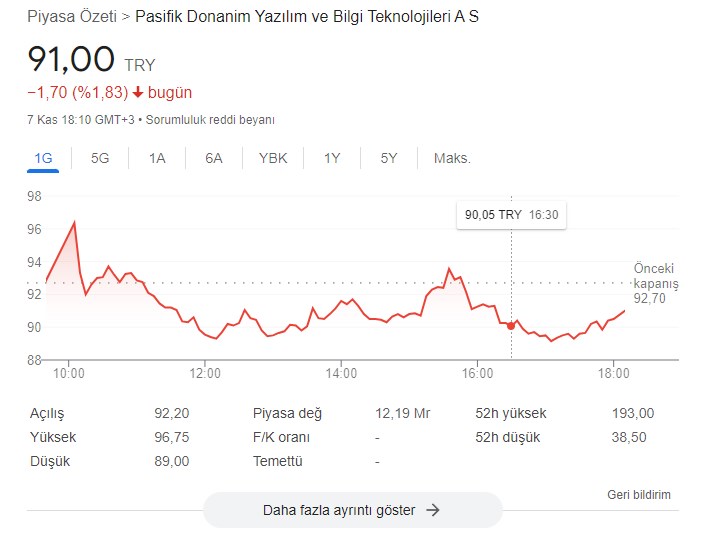Click the 90,05 TRY 16:30 tooltip
Screen dimensions: 727x550
click(x=511, y=215)
